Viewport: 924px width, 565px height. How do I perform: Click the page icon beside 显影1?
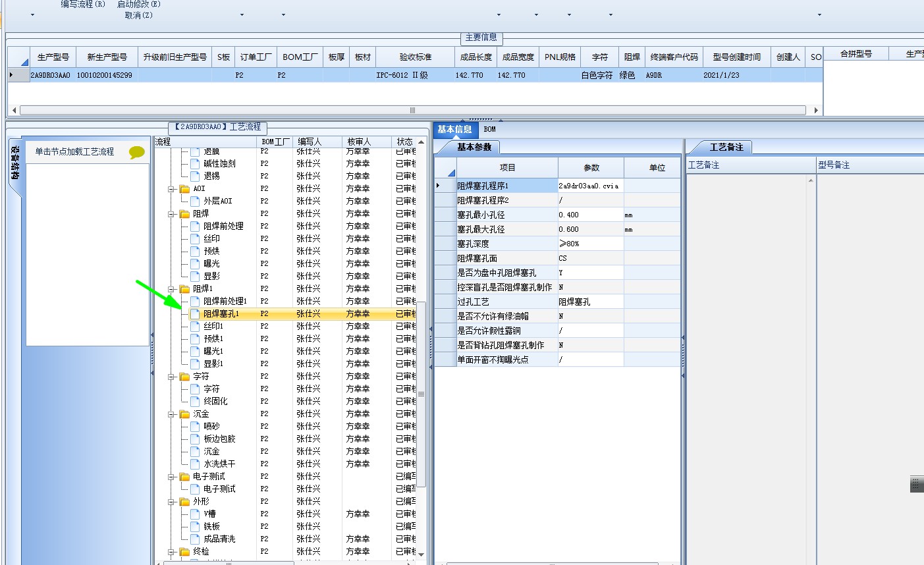pyautogui.click(x=195, y=363)
